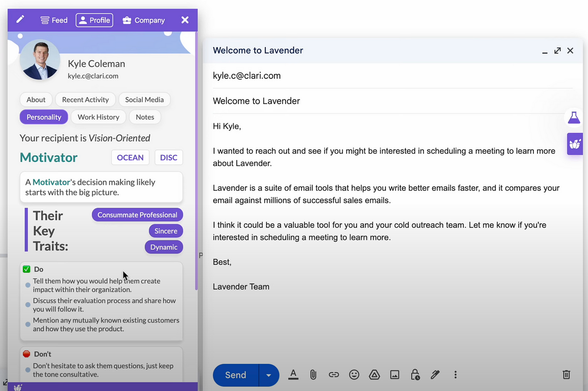
Task: Click the Motivator link in description
Action: pos(51,182)
